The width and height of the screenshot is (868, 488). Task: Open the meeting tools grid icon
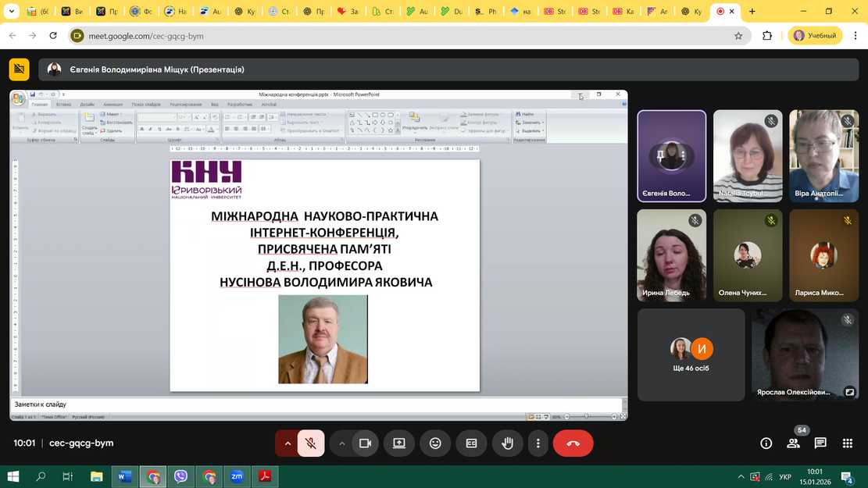[847, 443]
